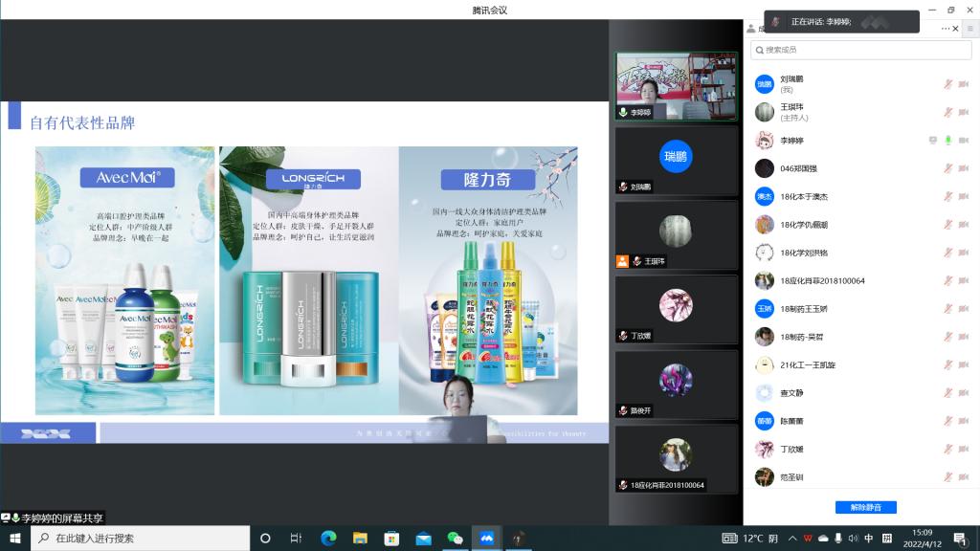Launch Microsoft Edge from the taskbar
Viewport: 980px width, 551px height.
click(328, 539)
